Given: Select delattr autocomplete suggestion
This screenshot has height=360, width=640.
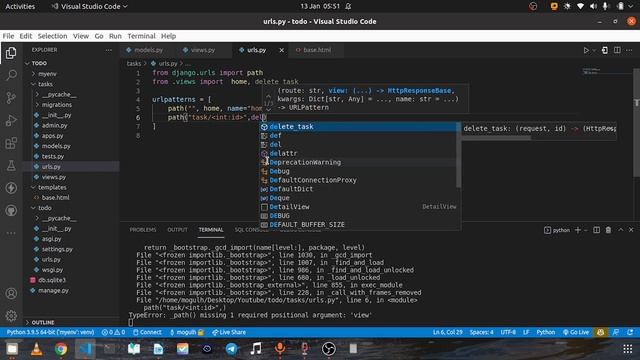Looking at the screenshot, I should tap(358, 153).
